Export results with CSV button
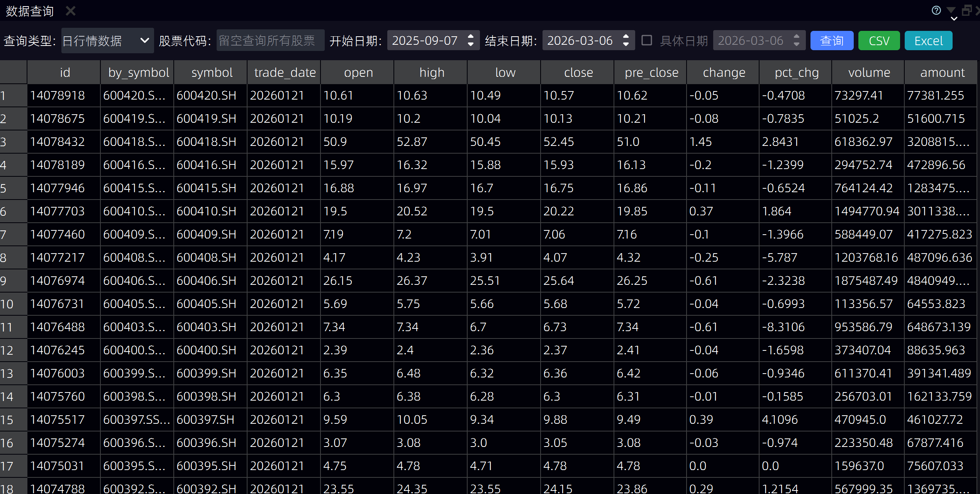The image size is (980, 494). 879,41
